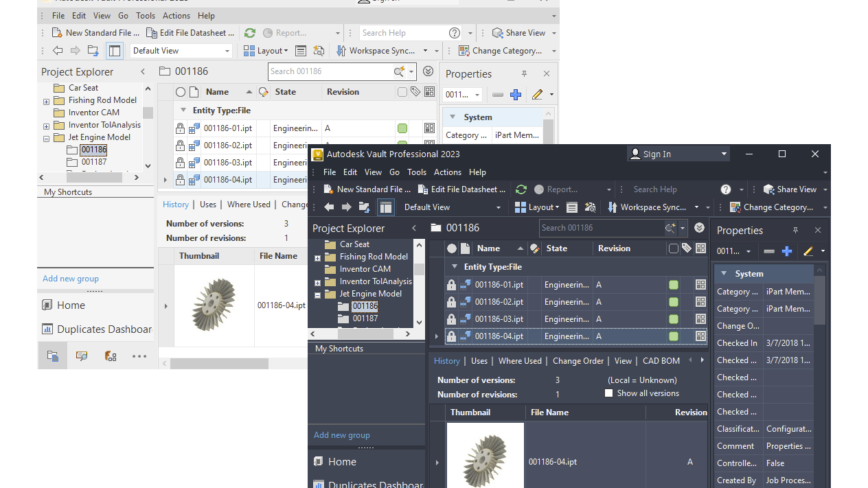Click green status square of 001186-01.ipt, dark window
Screen dimensions: 868x488
[674, 285]
